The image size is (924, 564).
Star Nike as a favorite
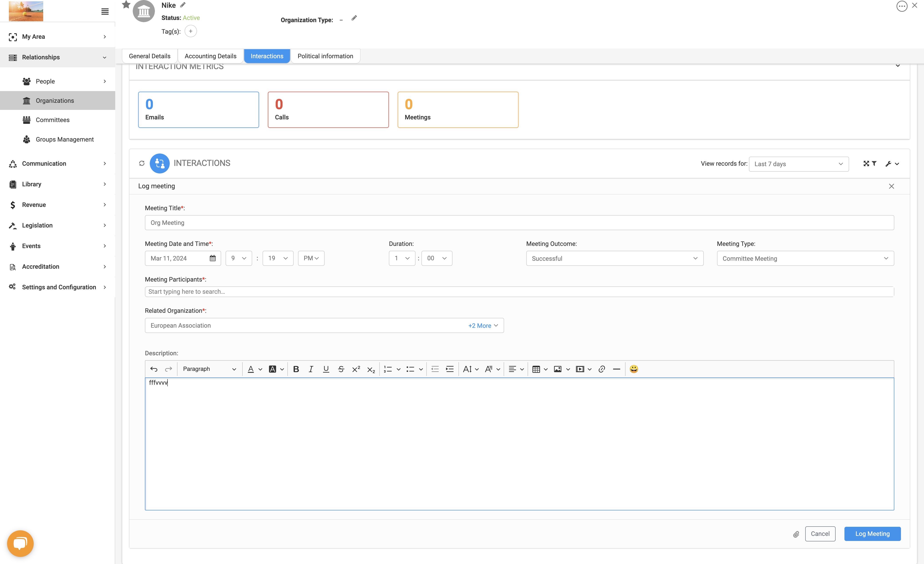126,4
